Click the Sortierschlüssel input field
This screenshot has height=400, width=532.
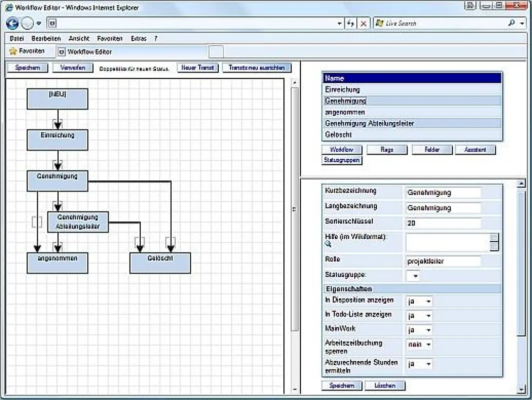(443, 223)
